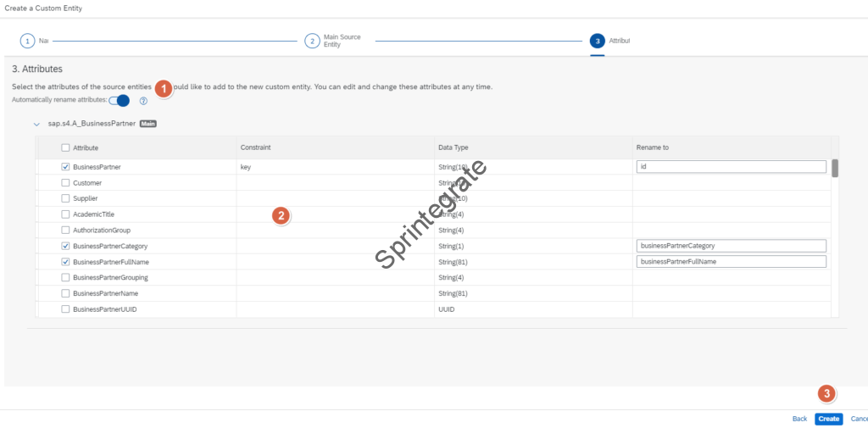Click wizard step 2 circle icon
868x428 pixels.
[312, 41]
